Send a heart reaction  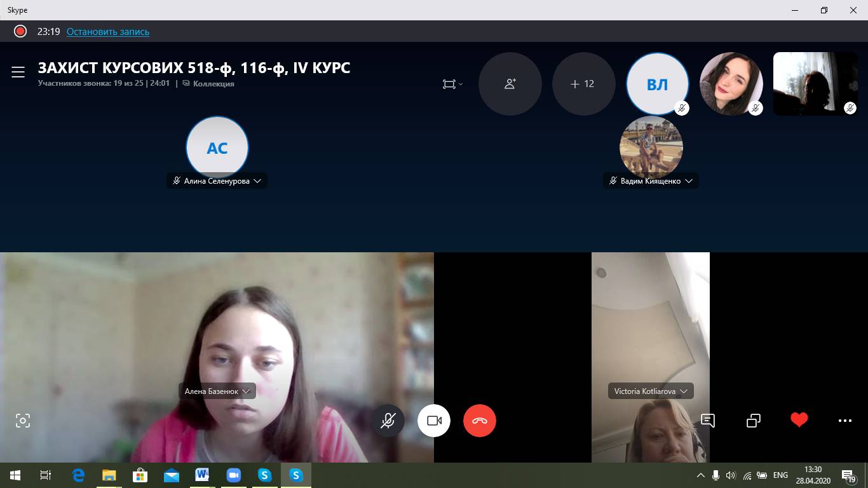point(799,420)
